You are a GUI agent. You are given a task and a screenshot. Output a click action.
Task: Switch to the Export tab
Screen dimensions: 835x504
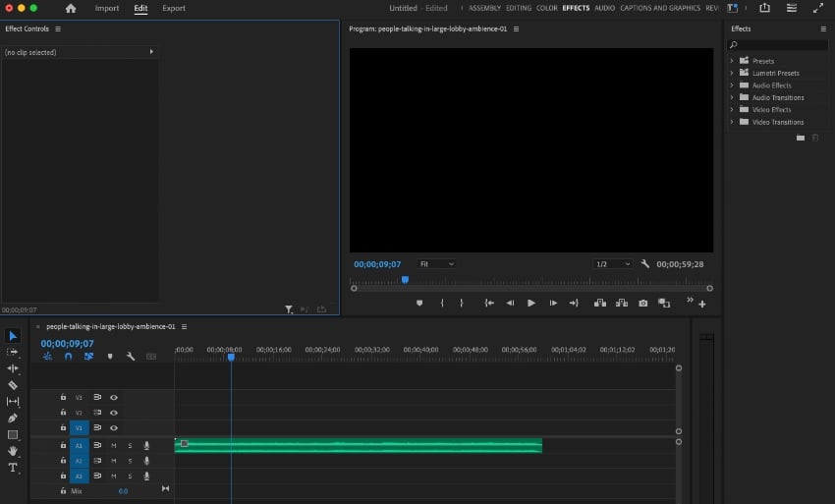(174, 8)
